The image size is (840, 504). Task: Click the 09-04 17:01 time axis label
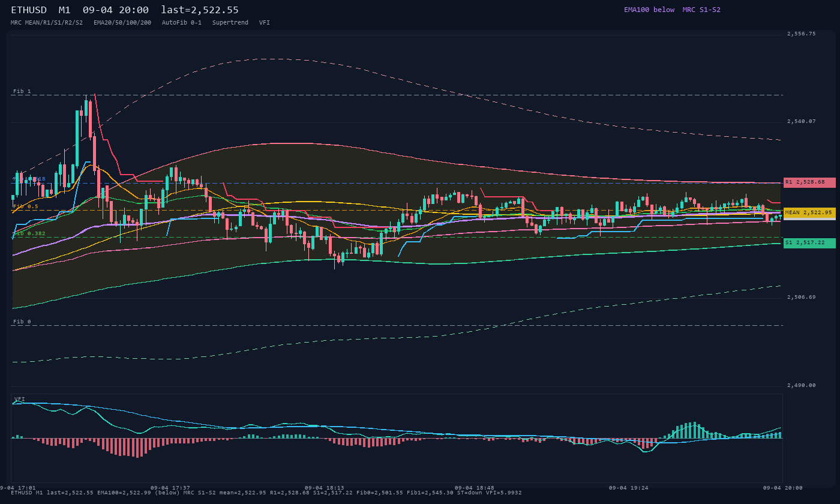18,488
